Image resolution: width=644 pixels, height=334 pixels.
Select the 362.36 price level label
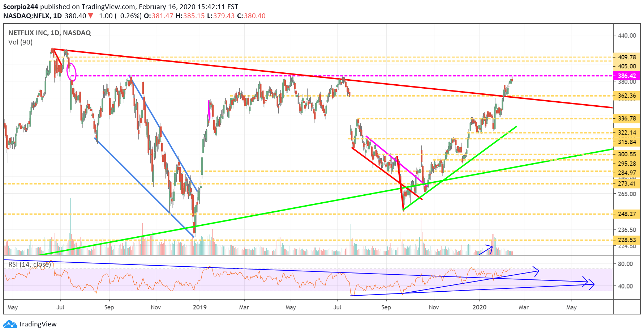pyautogui.click(x=627, y=96)
